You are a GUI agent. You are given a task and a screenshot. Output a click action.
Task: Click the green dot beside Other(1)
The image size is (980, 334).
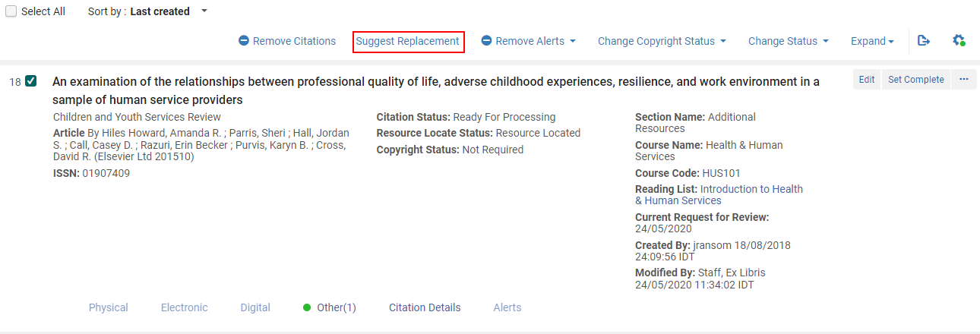(307, 307)
